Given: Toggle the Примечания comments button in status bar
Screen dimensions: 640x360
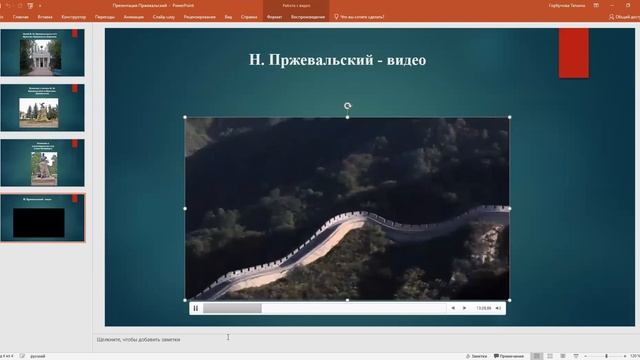Looking at the screenshot, I should pos(509,356).
